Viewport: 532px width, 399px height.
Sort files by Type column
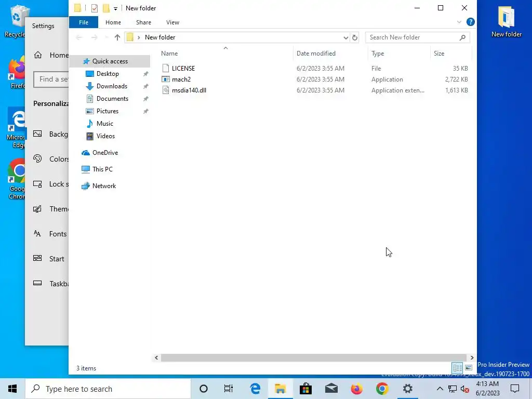tap(378, 54)
